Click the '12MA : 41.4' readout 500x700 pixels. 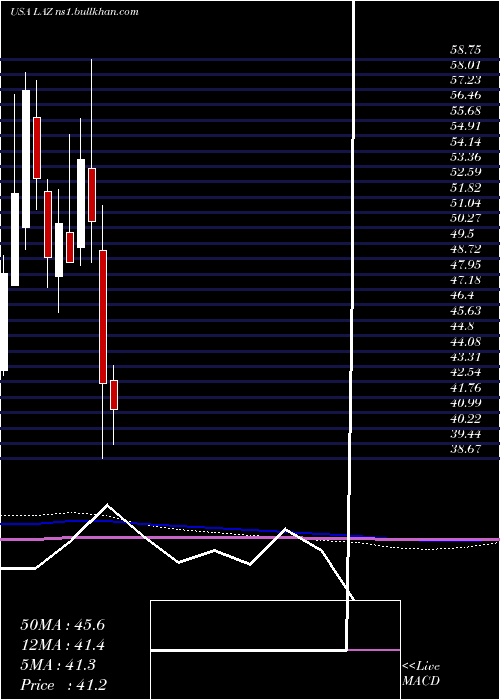(62, 644)
